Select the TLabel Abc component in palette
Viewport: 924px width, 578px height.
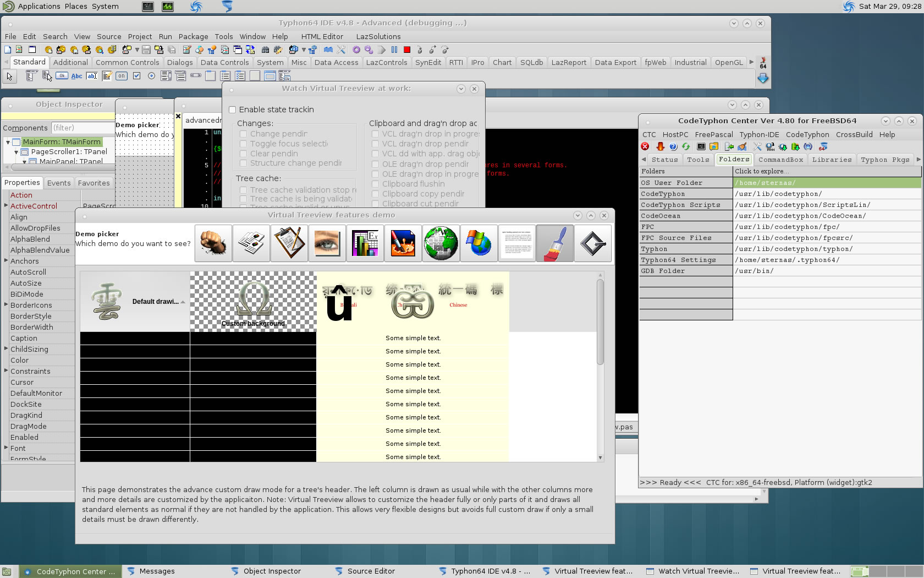pyautogui.click(x=77, y=76)
